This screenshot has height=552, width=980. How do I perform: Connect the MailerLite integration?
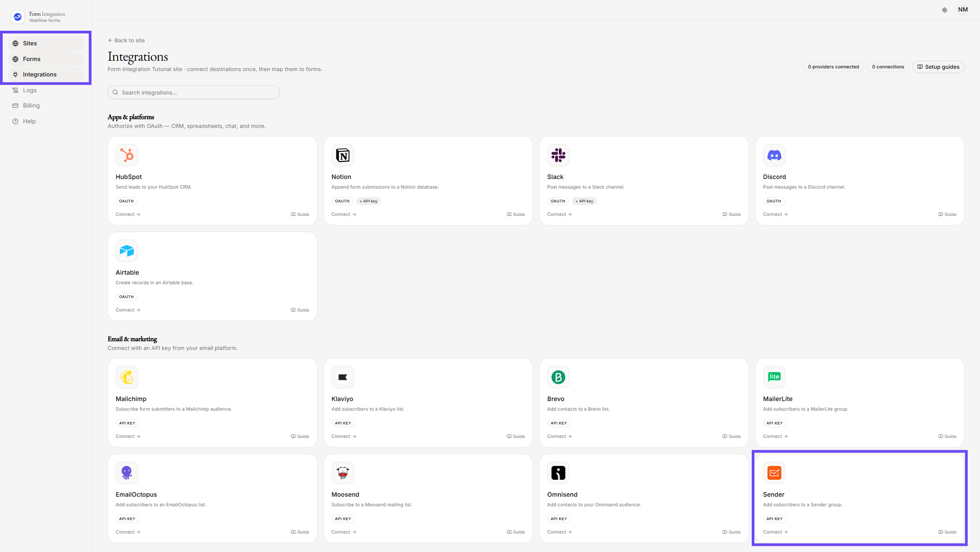tap(775, 436)
